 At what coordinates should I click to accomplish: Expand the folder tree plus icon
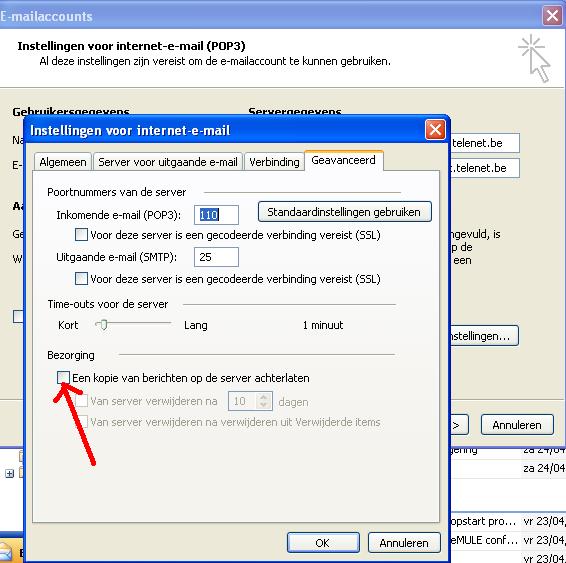tap(9, 473)
